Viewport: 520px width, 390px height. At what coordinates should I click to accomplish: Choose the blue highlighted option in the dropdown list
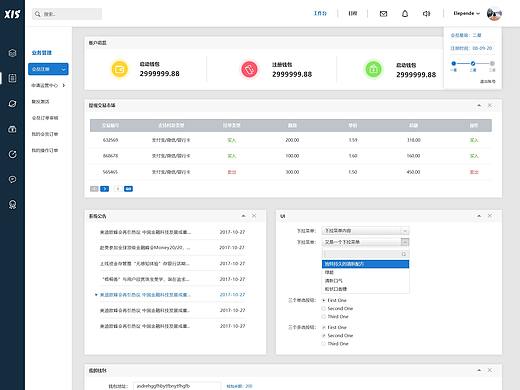point(365,264)
